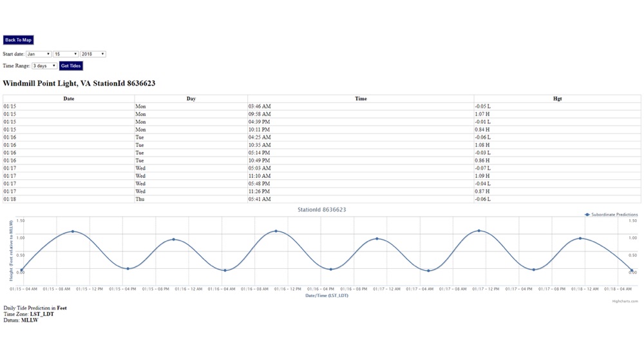Click the 01/15 10:11 PM high tide chart point
644x363 pixels.
click(174, 239)
